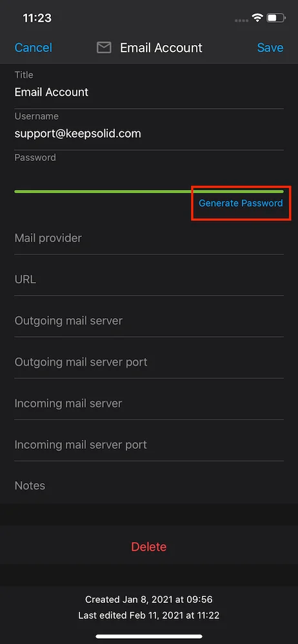Select the Incoming mail server field
The width and height of the screenshot is (298, 644).
click(149, 403)
